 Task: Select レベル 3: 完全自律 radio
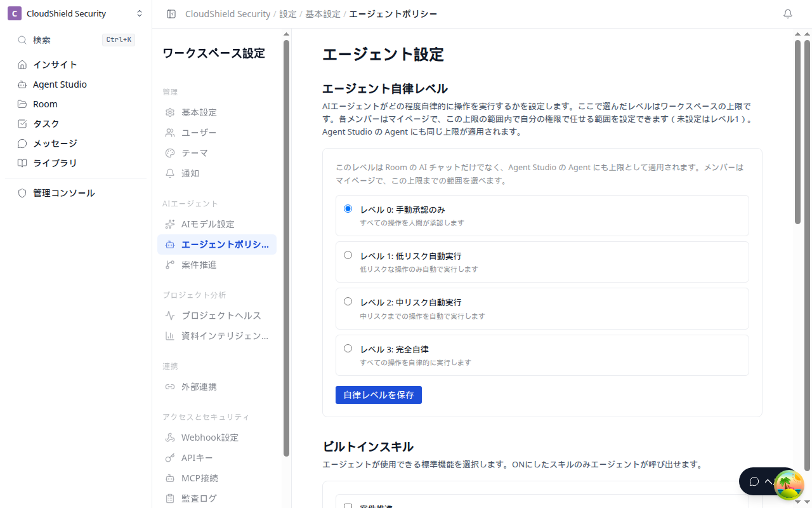tap(348, 349)
